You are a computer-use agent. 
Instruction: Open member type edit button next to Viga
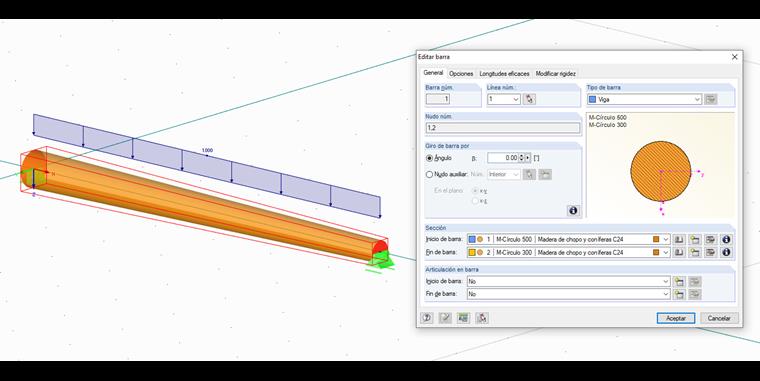[711, 99]
